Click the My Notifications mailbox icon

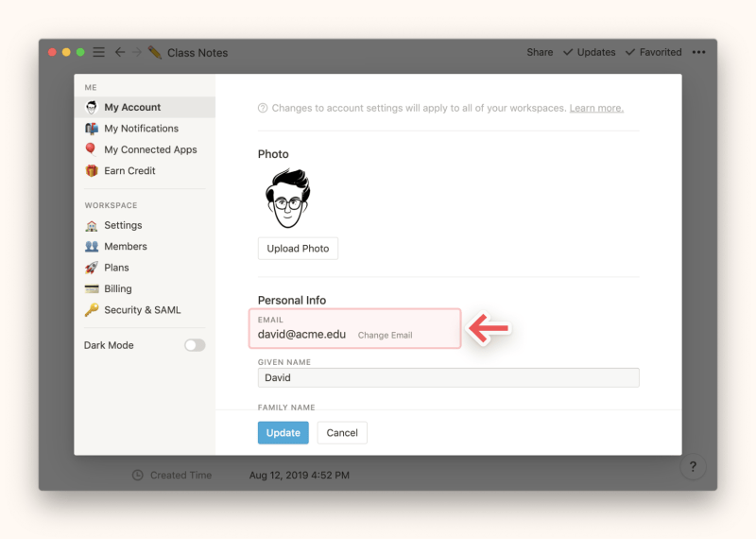point(92,129)
